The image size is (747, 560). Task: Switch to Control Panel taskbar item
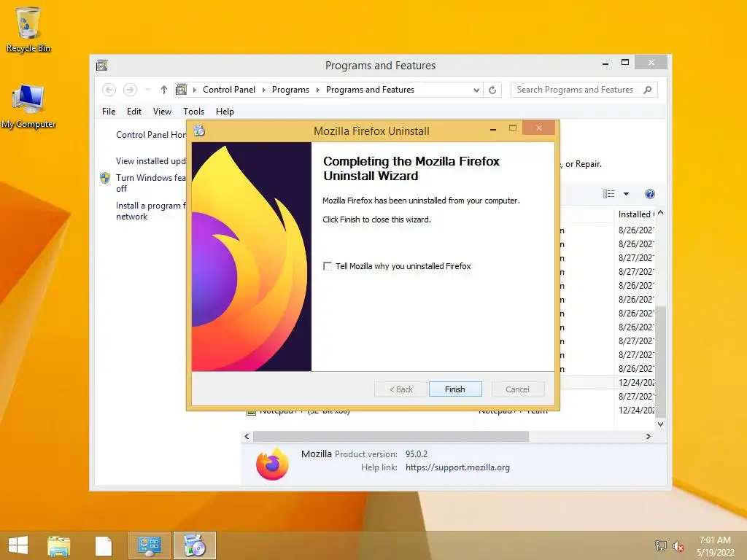pyautogui.click(x=149, y=545)
